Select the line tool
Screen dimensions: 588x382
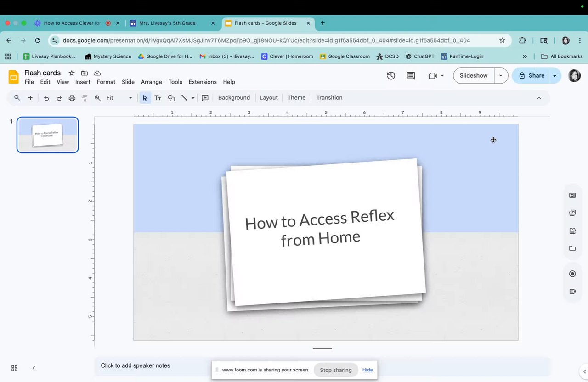[x=184, y=98]
